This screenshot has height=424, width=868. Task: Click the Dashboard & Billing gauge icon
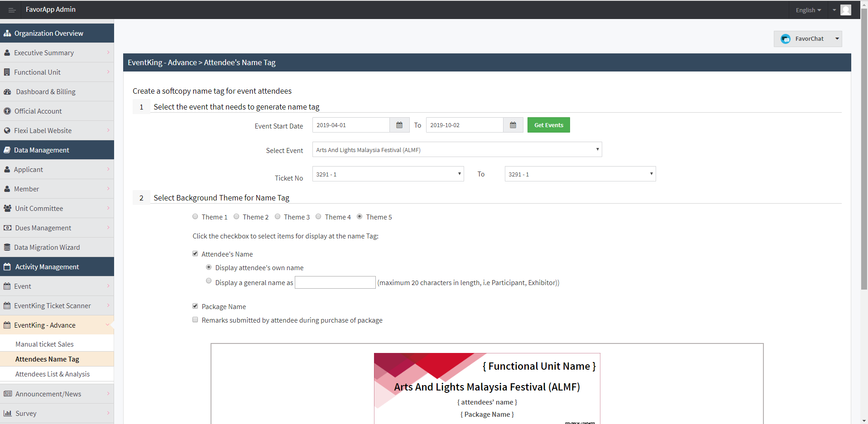pos(7,92)
